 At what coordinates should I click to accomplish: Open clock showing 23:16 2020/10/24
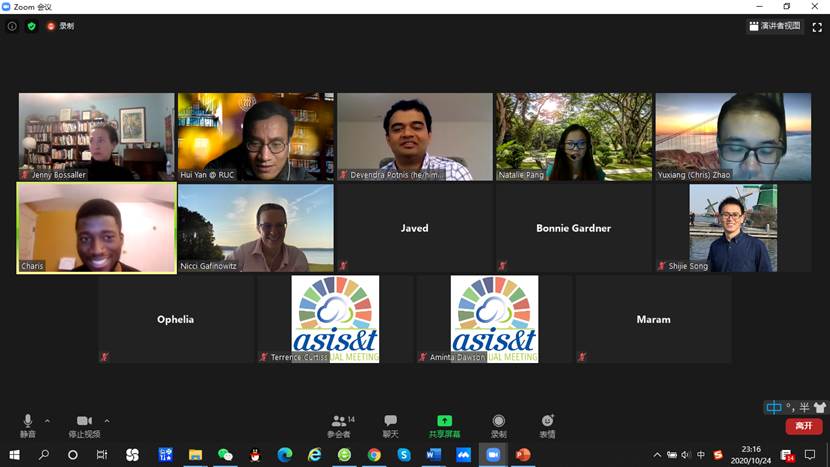(751, 455)
